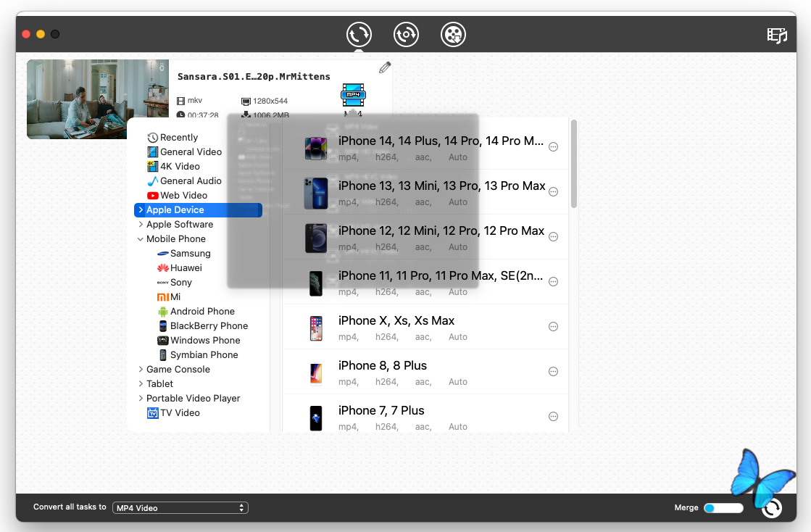811x532 pixels.
Task: Select Sony under Mobile Phone
Action: 174,282
